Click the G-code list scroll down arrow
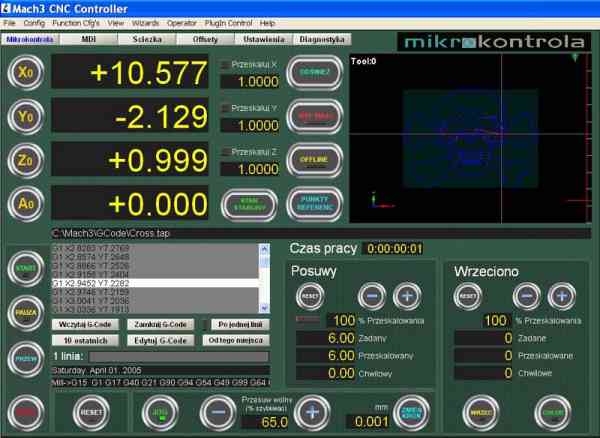The image size is (600, 438). (264, 308)
